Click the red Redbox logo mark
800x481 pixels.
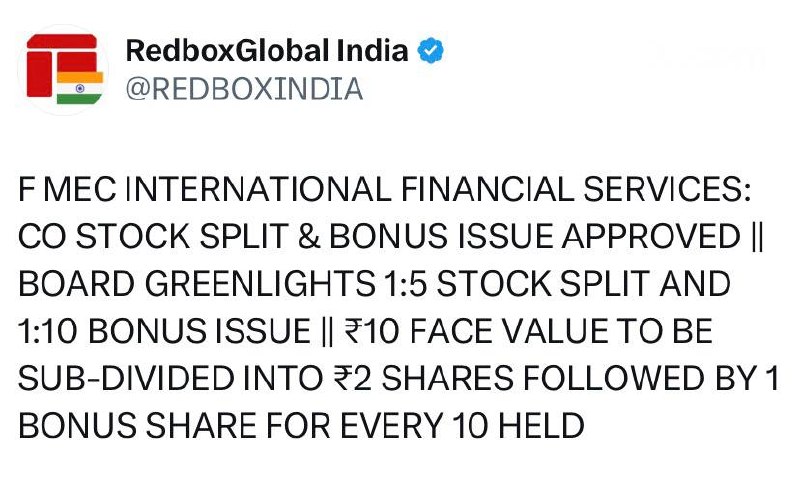tap(58, 58)
